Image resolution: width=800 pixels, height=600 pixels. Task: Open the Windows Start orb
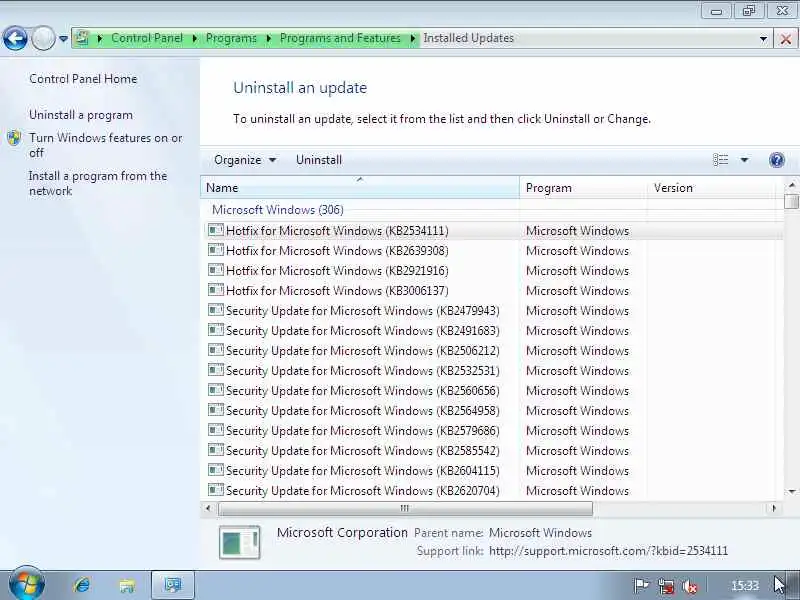click(27, 585)
